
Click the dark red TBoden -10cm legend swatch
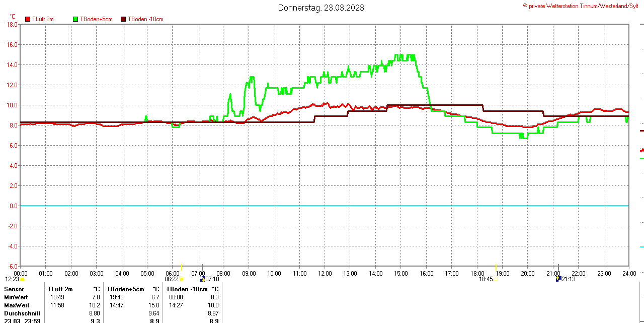click(x=123, y=19)
